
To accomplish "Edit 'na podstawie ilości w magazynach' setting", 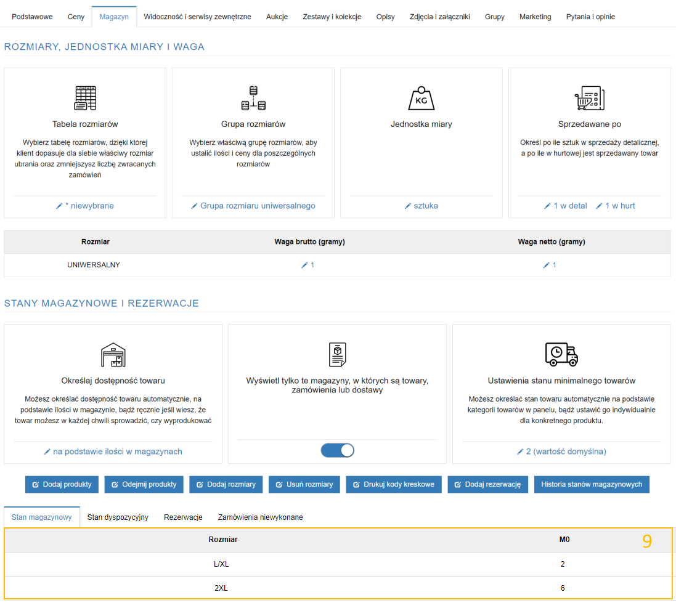I will pos(113,452).
